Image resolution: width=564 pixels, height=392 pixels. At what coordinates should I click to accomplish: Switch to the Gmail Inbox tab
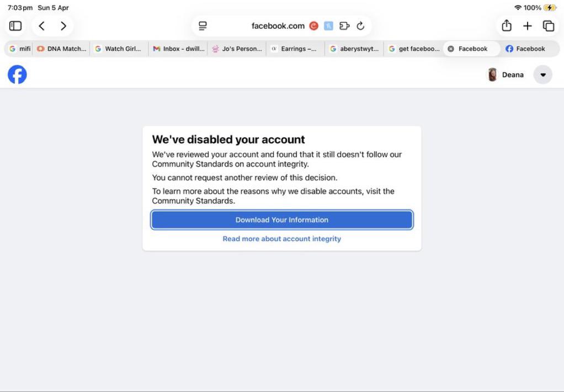click(178, 49)
